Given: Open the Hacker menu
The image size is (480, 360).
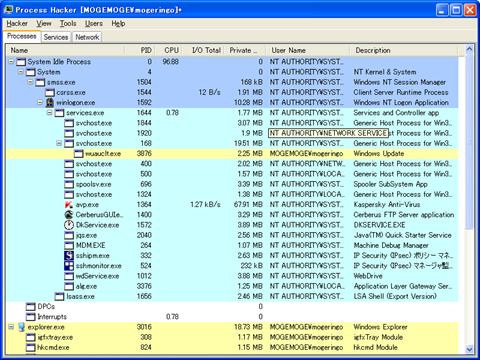Looking at the screenshot, I should click(x=17, y=24).
